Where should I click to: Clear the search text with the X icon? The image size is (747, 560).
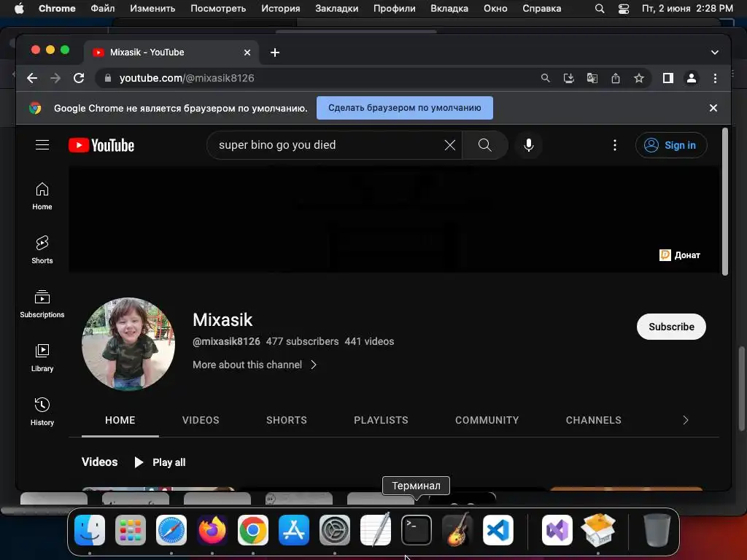pos(449,145)
